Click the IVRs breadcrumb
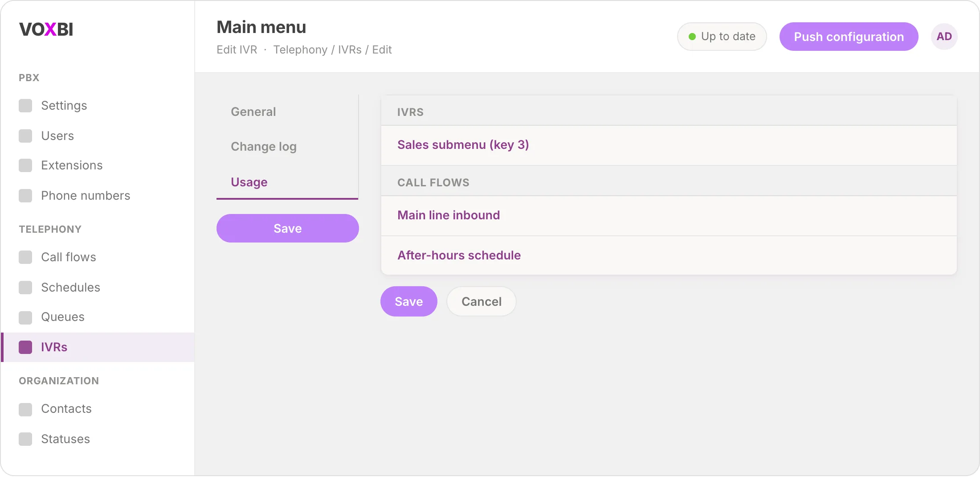Viewport: 980px width, 477px height. tap(350, 50)
